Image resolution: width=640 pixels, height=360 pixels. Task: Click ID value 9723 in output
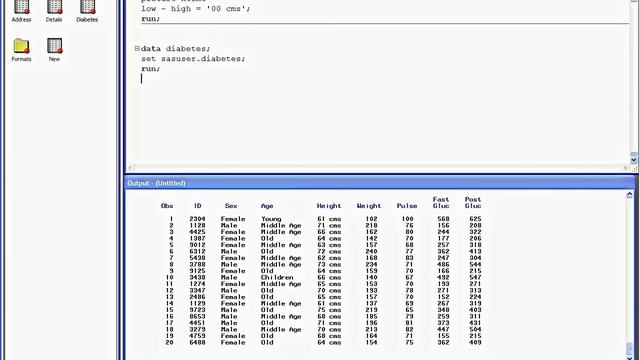click(x=197, y=310)
